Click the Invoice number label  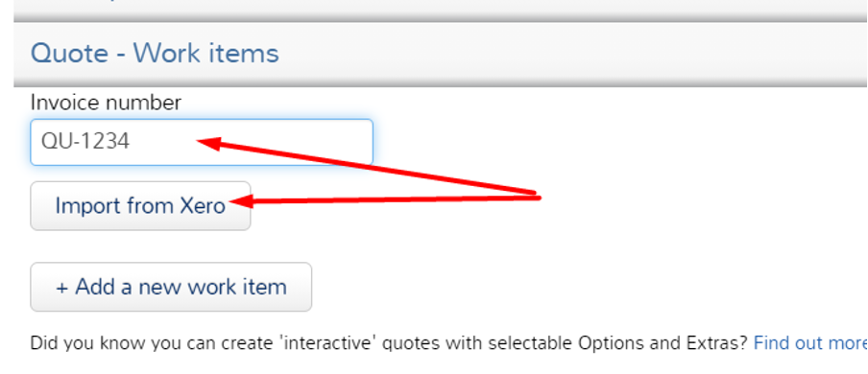coord(106,103)
